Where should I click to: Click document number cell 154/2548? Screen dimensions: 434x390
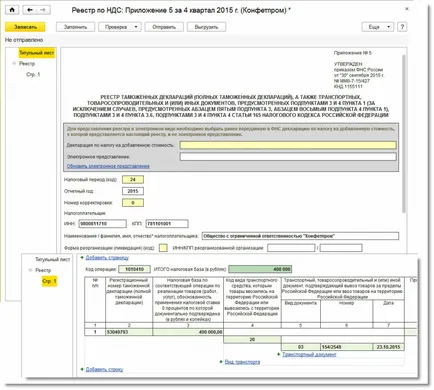coord(346,347)
